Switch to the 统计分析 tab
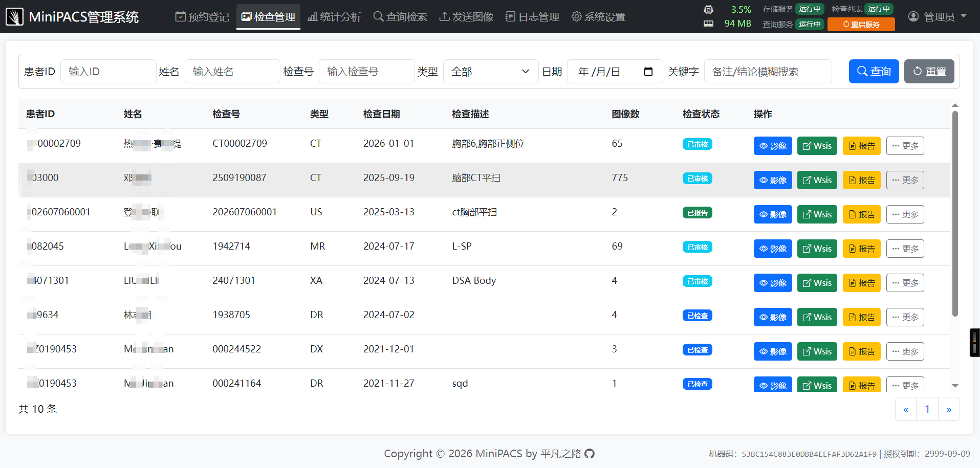Image resolution: width=980 pixels, height=468 pixels. pyautogui.click(x=334, y=17)
